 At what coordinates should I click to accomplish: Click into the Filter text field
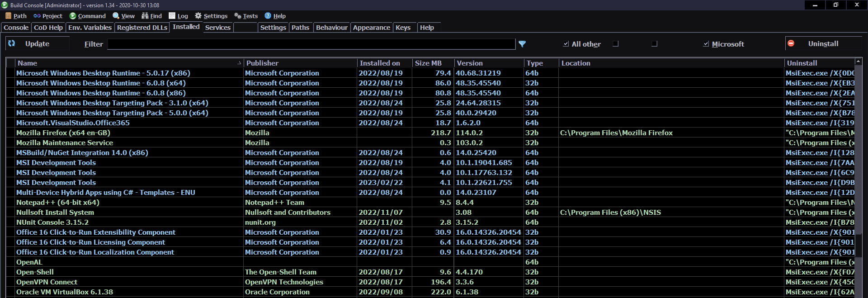coord(311,44)
